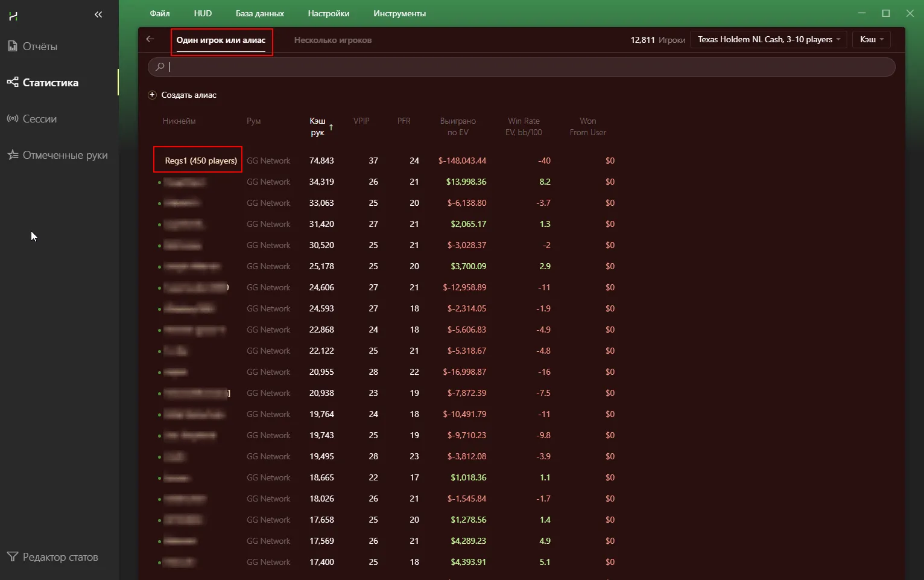Click the $-3,812.08 value
The width and height of the screenshot is (924, 580).
(x=467, y=456)
